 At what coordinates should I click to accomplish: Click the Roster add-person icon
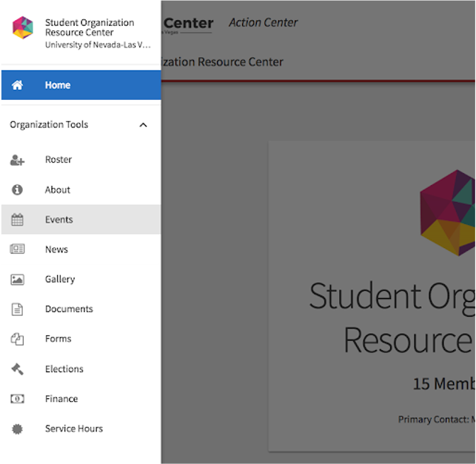[17, 160]
